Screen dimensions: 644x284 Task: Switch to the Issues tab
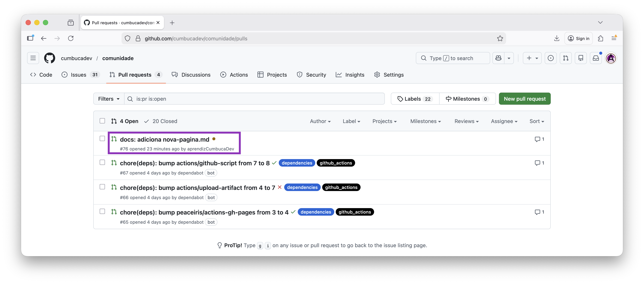tap(80, 75)
